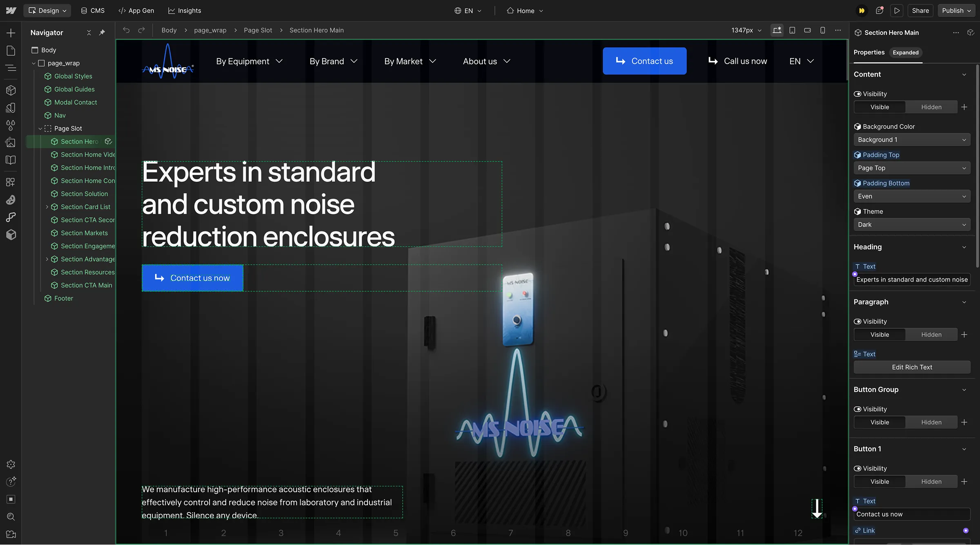The image size is (980, 545).
Task: Open the Design mode menu
Action: point(47,10)
